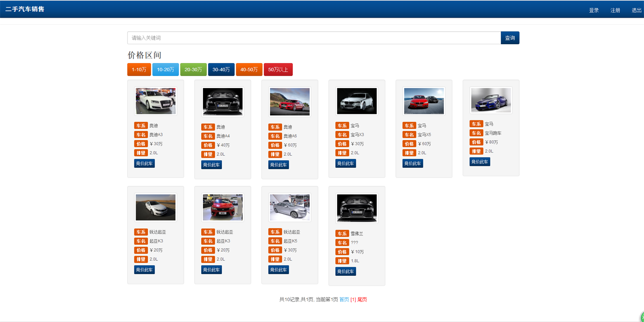
Task: Click the 雪佛兰 series text
Action: (x=357, y=233)
